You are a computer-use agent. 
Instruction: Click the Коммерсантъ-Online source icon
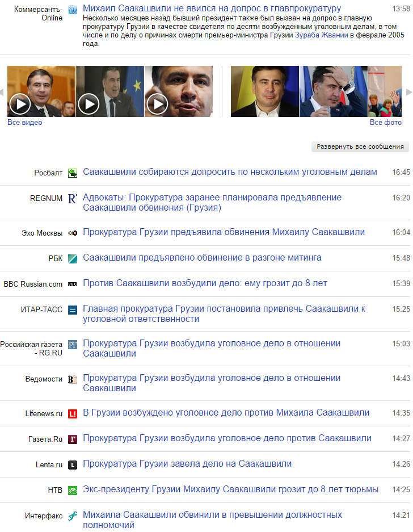coord(73,10)
